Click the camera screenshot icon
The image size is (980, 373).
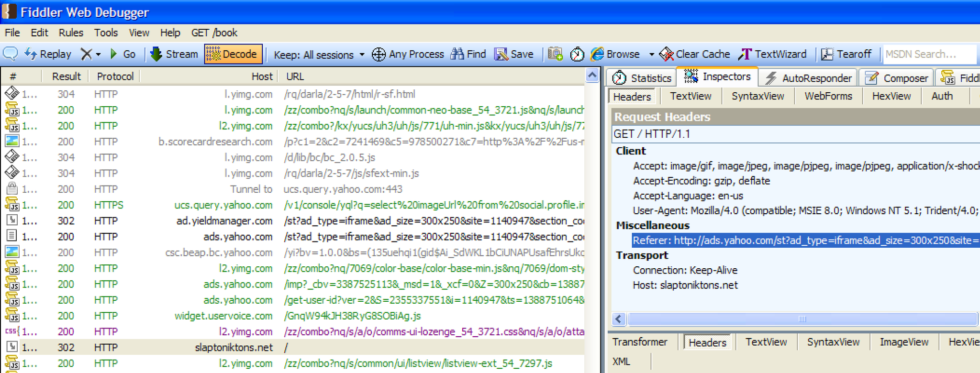tap(555, 54)
